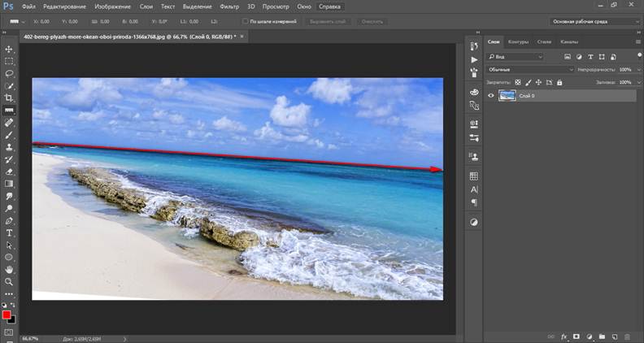The width and height of the screenshot is (644, 343).
Task: Select the Zoom magnifier tool
Action: (x=9, y=281)
